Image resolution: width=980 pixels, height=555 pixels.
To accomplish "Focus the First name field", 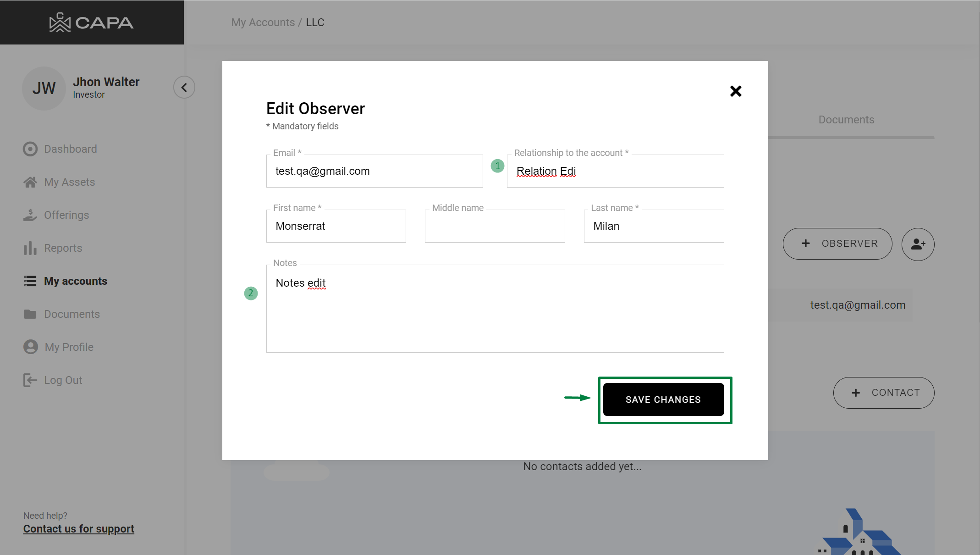I will tap(336, 226).
